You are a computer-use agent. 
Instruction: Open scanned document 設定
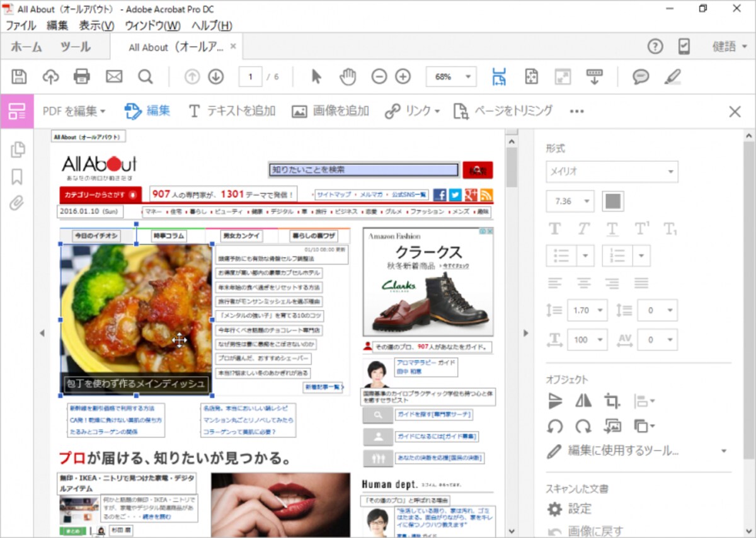click(x=570, y=509)
